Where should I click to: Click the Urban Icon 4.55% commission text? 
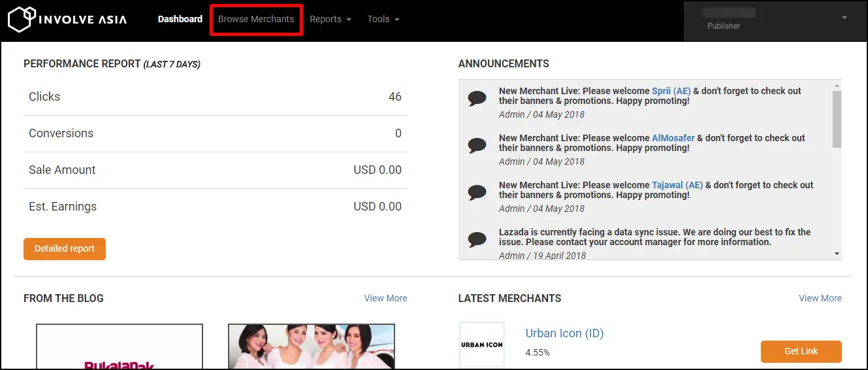538,352
